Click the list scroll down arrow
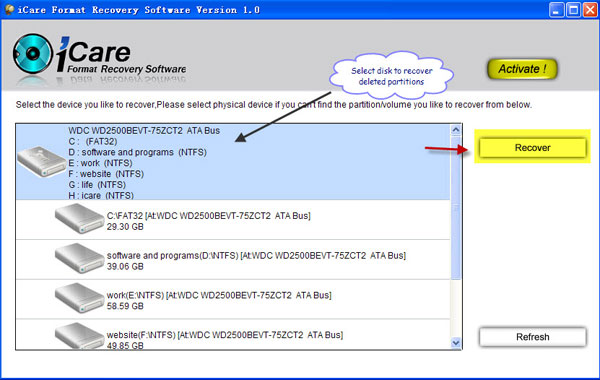 455,343
